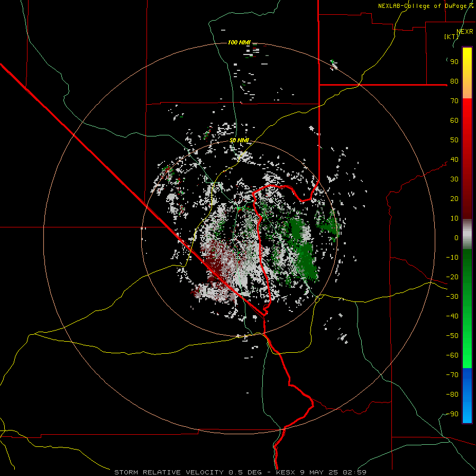The height and width of the screenshot is (476, 476).
Task: Select the -80 value on velocity scale
Action: click(452, 395)
